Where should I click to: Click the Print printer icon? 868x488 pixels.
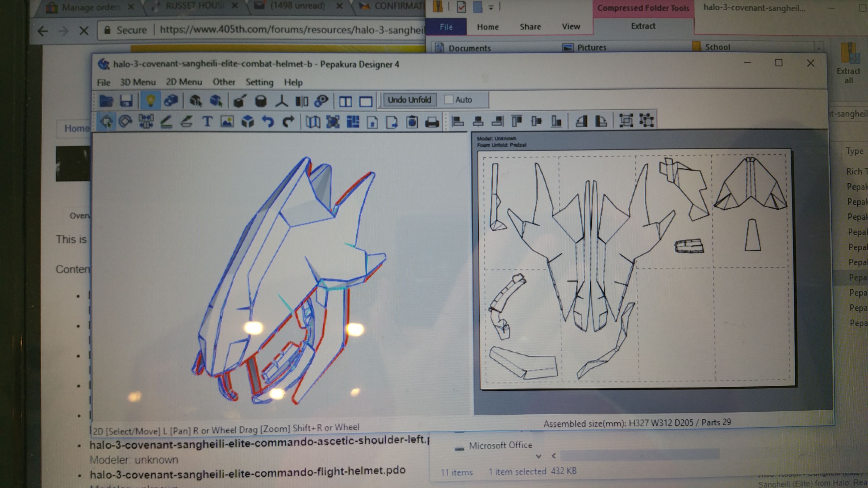tap(432, 122)
